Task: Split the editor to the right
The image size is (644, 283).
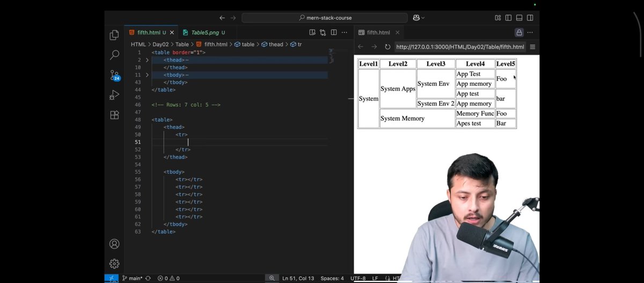Action: (334, 33)
